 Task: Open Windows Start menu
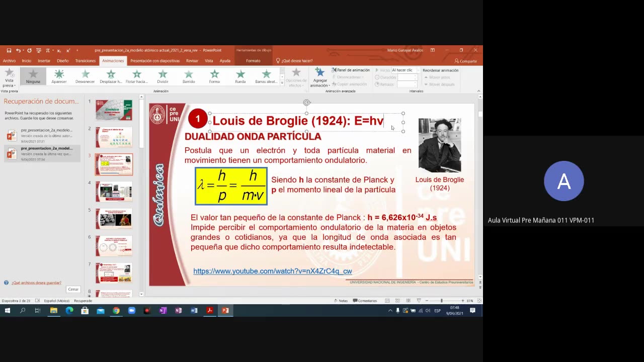click(x=7, y=311)
